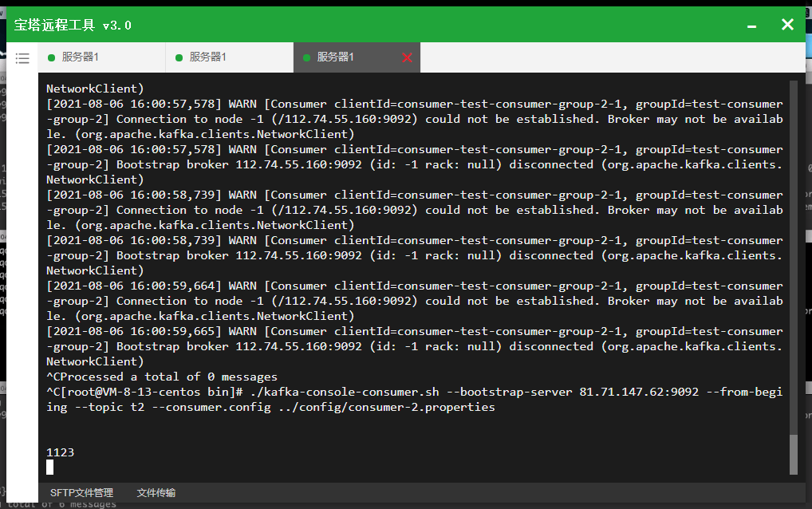The width and height of the screenshot is (812, 509).
Task: Close the active 服务器1 tab with red X
Action: pyautogui.click(x=407, y=57)
